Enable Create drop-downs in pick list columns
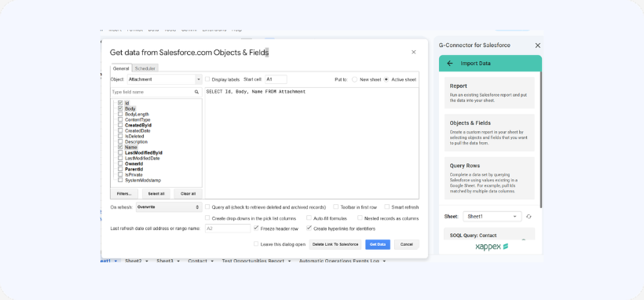The image size is (644, 300). tap(207, 218)
